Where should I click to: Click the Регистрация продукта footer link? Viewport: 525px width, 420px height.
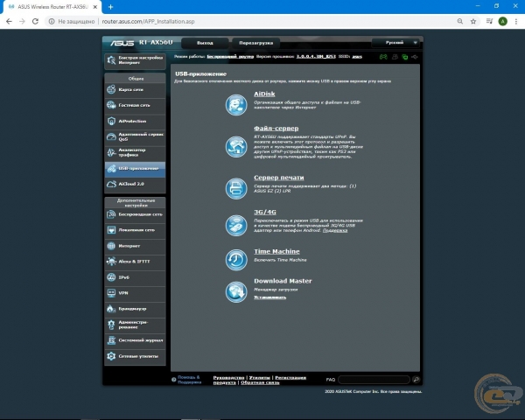290,378
